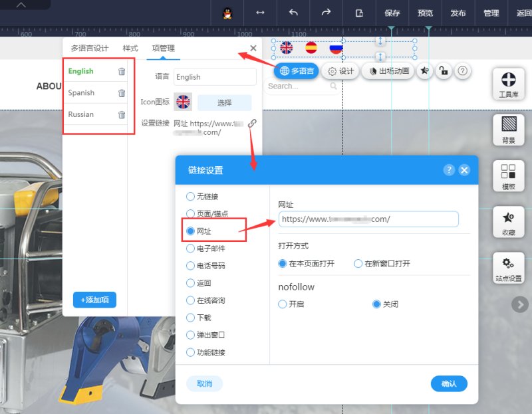Click the magnifier search icon

coord(334,86)
